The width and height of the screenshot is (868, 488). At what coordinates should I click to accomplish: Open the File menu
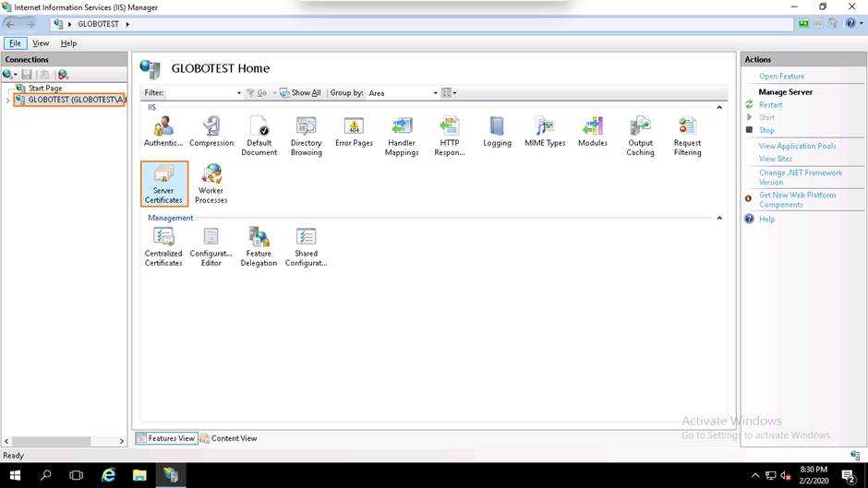pyautogui.click(x=15, y=43)
